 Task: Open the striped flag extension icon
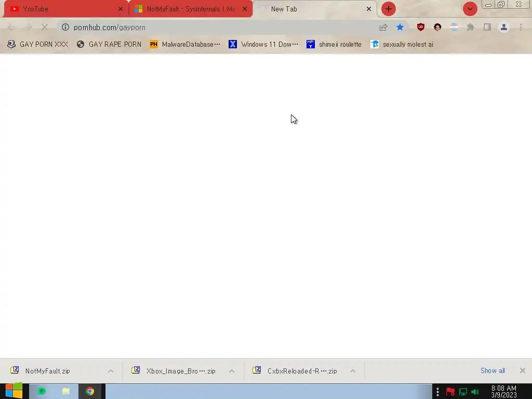click(454, 27)
